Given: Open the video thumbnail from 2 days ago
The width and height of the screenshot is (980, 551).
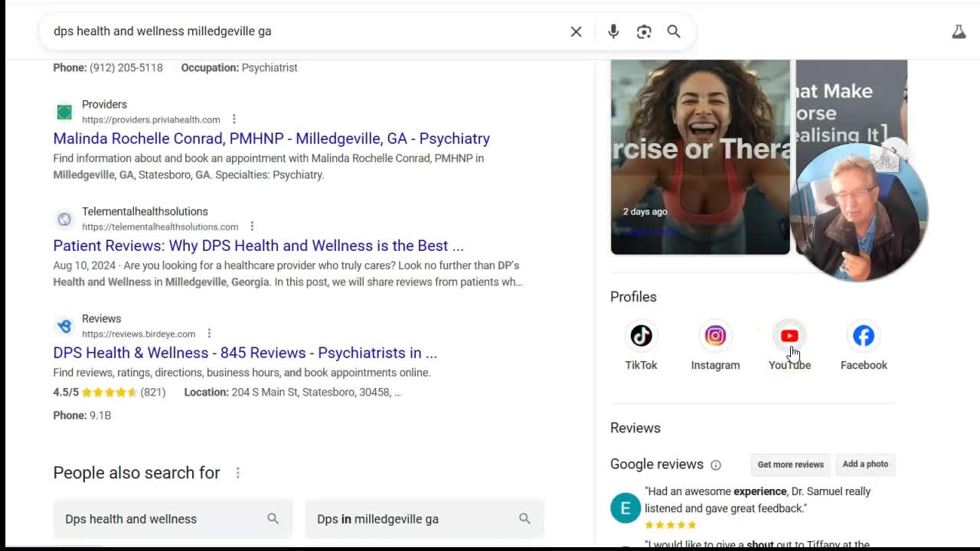Looking at the screenshot, I should (x=700, y=157).
